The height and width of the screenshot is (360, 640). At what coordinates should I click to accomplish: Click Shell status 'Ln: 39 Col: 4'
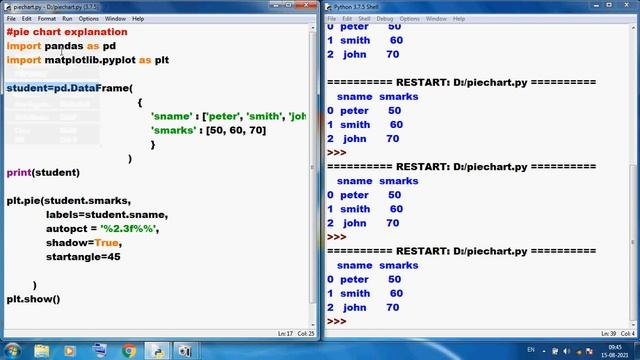click(618, 333)
